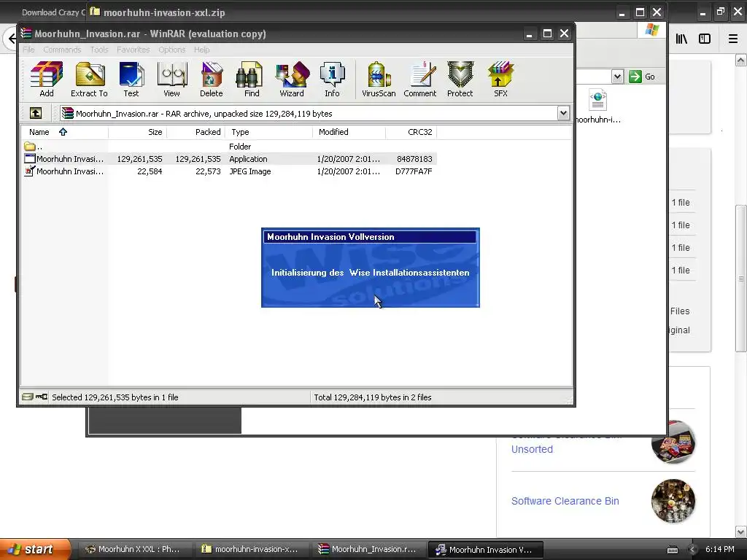Select the Moorhuhn Invasion JPEG file icon
The height and width of the screenshot is (560, 747).
coord(29,171)
